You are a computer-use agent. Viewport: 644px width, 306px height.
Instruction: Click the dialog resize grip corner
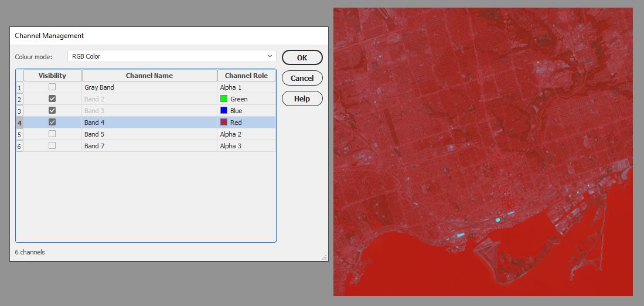pos(325,257)
